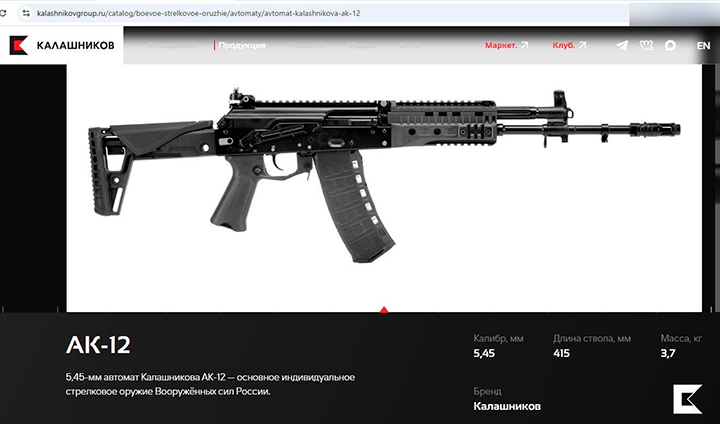Click the site info icon in address bar

pyautogui.click(x=26, y=13)
